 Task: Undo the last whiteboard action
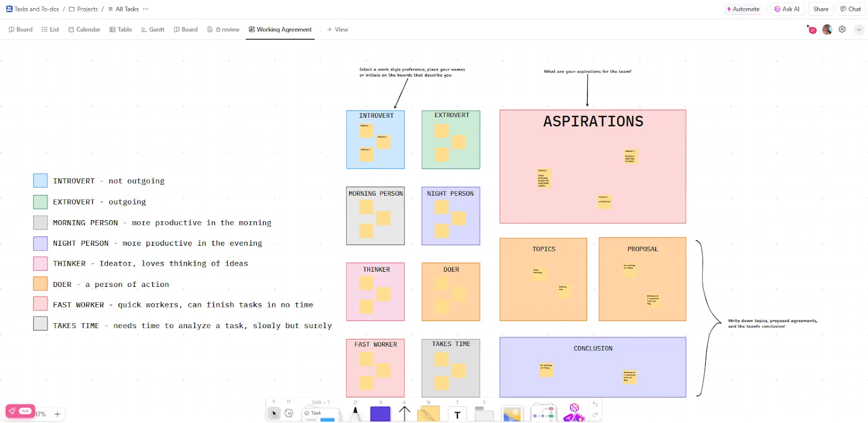(595, 404)
